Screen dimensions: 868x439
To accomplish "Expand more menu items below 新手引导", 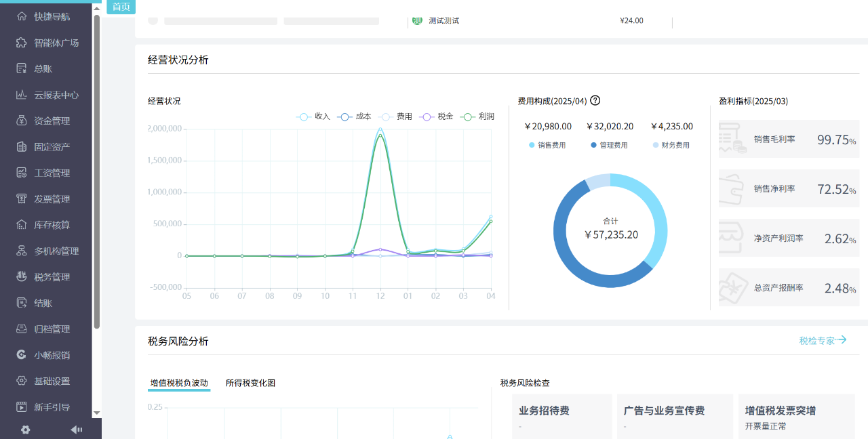I will tap(96, 414).
